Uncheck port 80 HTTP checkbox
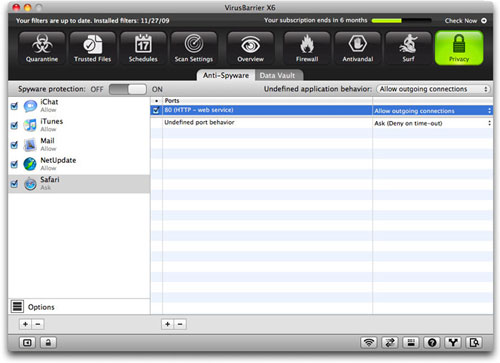The height and width of the screenshot is (363, 500). (x=156, y=110)
